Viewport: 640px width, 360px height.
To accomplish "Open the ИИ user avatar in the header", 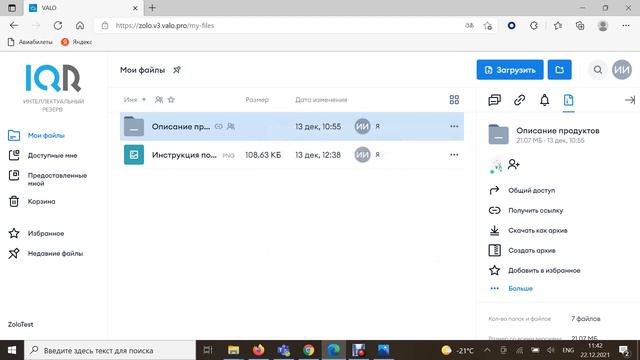I will point(622,70).
